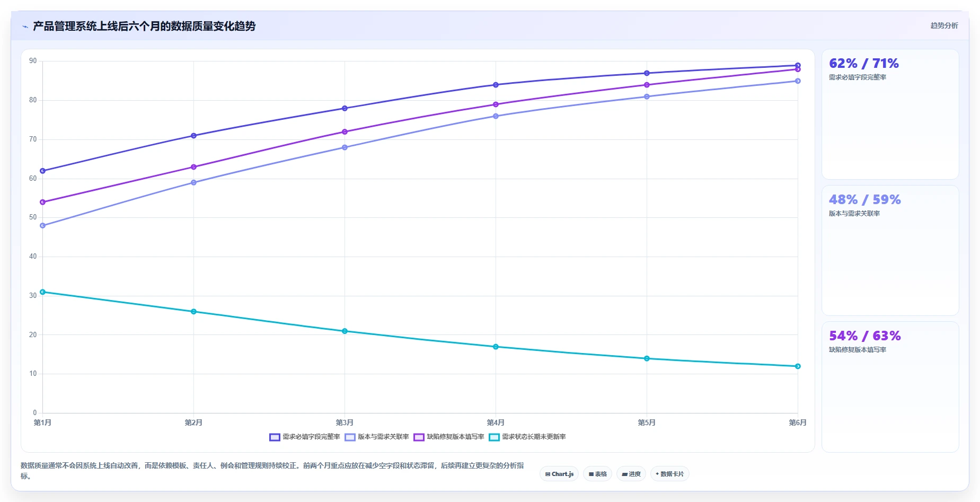Click the 进度 pill tag
This screenshot has height=502, width=980.
point(631,474)
